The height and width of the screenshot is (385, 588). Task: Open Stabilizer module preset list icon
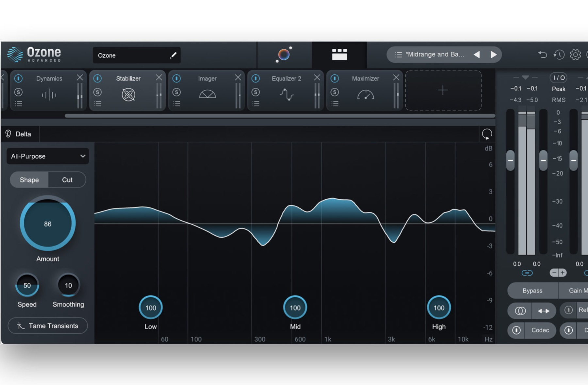click(98, 104)
